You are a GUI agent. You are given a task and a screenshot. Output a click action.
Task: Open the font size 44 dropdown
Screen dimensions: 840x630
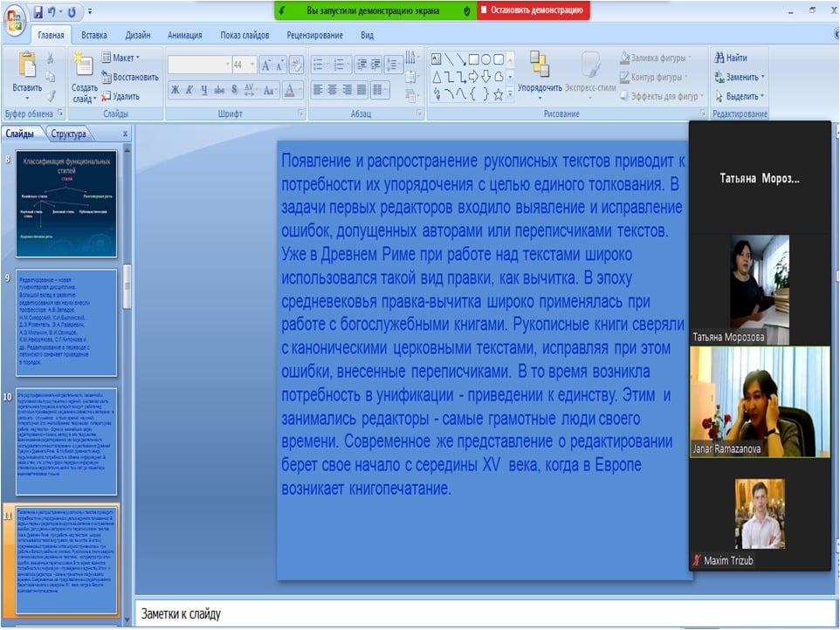[x=252, y=65]
